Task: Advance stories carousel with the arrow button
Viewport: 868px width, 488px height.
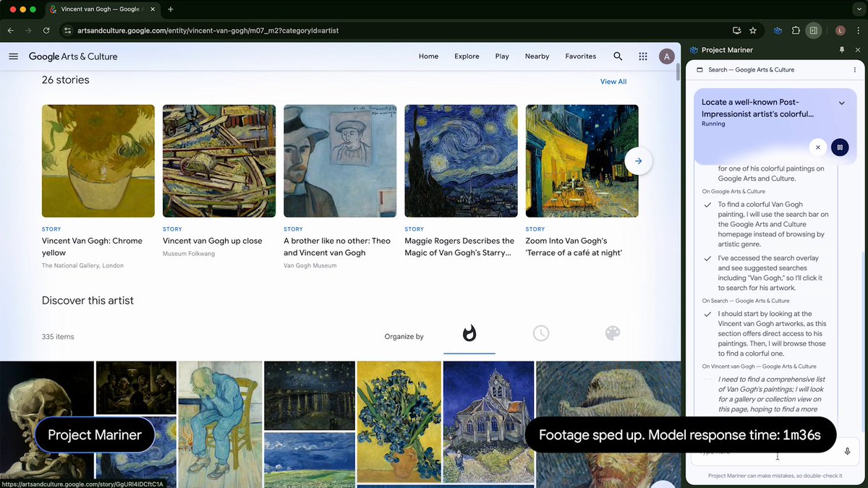Action: [x=639, y=160]
